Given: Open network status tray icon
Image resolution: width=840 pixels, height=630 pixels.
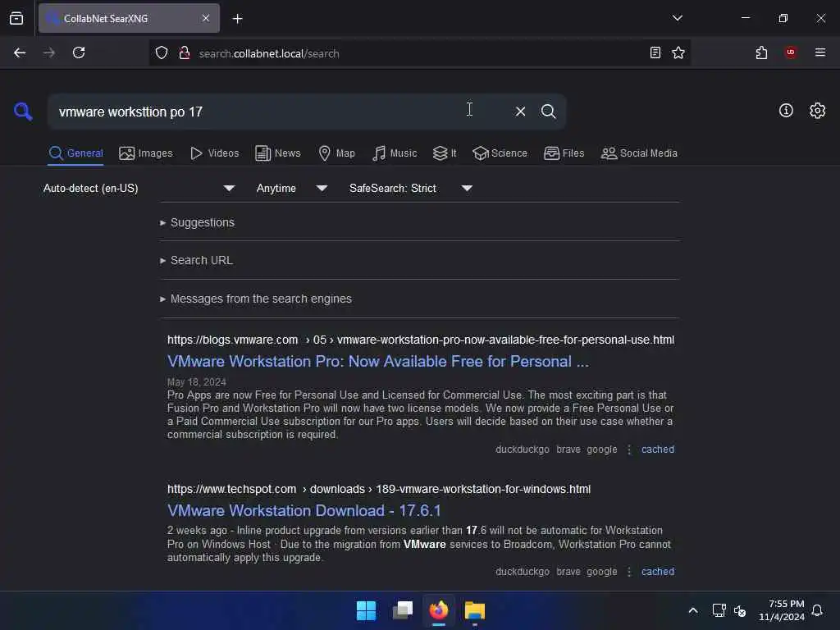Looking at the screenshot, I should point(719,610).
